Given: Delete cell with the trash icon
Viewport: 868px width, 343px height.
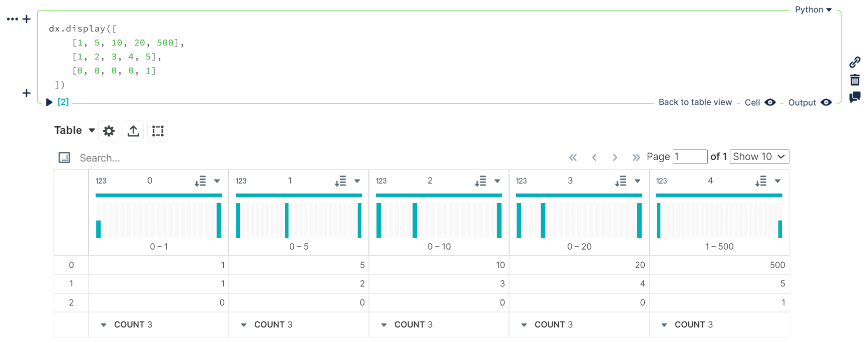Looking at the screenshot, I should pyautogui.click(x=855, y=79).
